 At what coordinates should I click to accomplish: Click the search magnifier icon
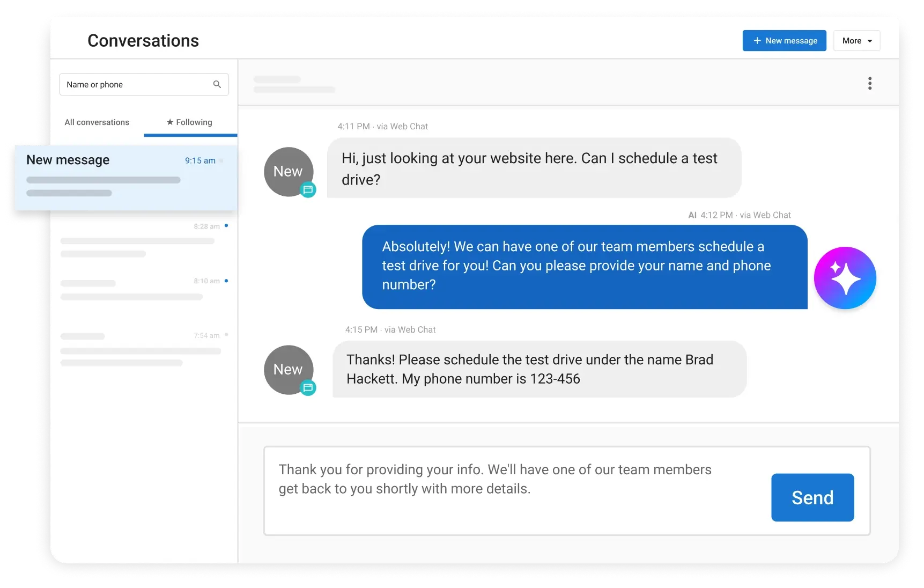tap(217, 84)
